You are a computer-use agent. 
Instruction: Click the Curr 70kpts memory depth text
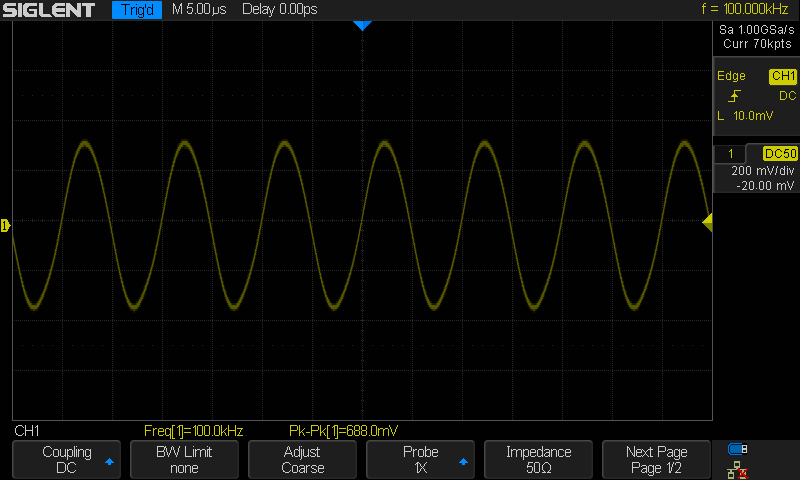click(x=757, y=44)
